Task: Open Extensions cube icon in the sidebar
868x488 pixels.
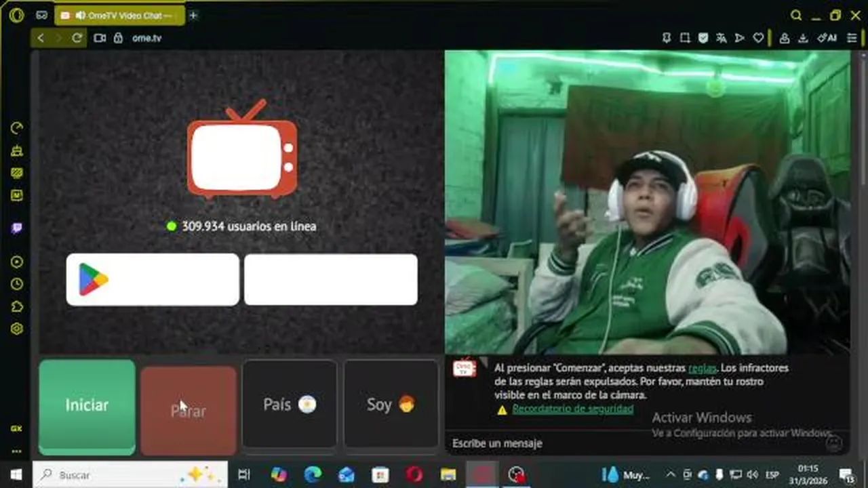Action: coord(17,306)
